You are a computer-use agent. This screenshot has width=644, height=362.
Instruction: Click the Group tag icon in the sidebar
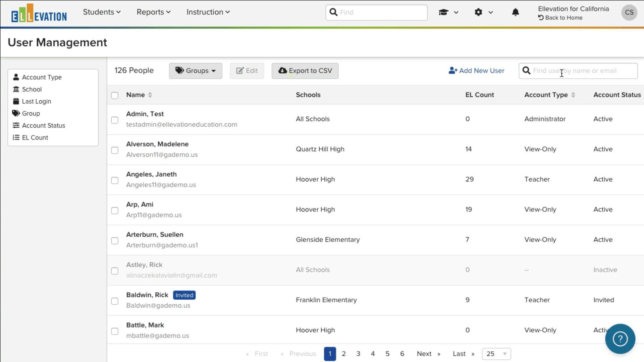(16, 113)
